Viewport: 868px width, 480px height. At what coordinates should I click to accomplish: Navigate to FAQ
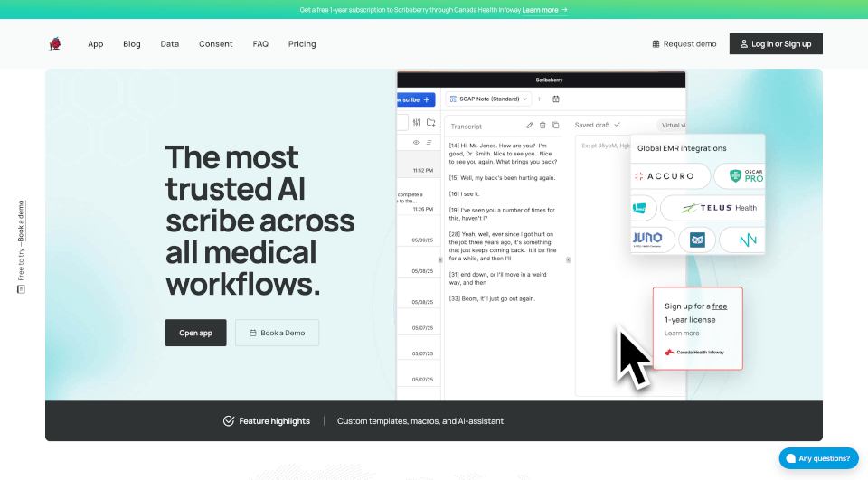(260, 43)
